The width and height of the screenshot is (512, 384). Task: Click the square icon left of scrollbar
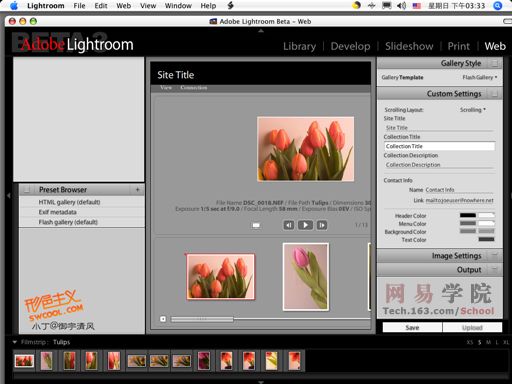(x=163, y=319)
